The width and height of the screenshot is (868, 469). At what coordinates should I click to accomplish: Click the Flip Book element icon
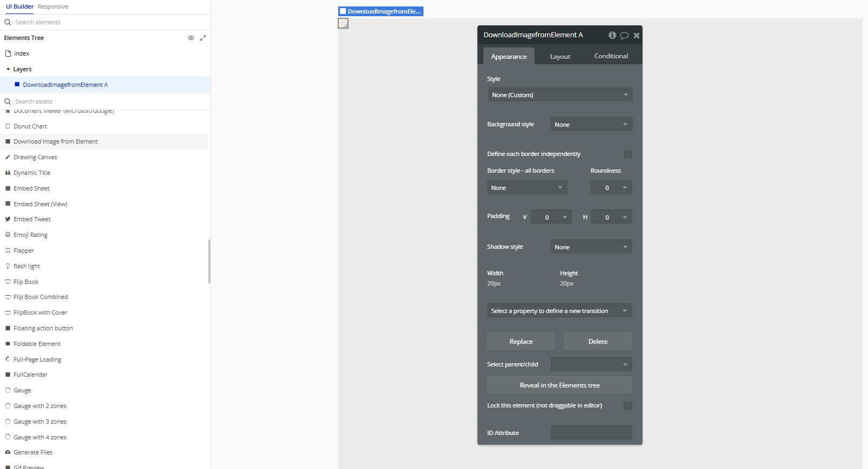click(8, 282)
